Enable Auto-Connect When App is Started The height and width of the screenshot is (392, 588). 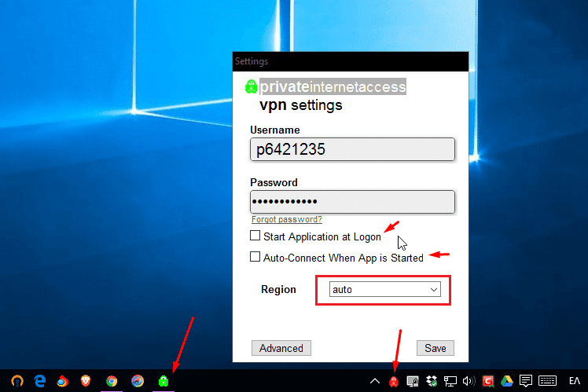point(255,257)
